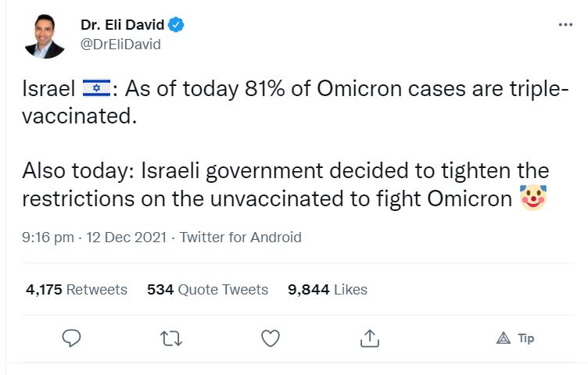
Task: Click the Dr. Eli David display name
Action: [124, 25]
